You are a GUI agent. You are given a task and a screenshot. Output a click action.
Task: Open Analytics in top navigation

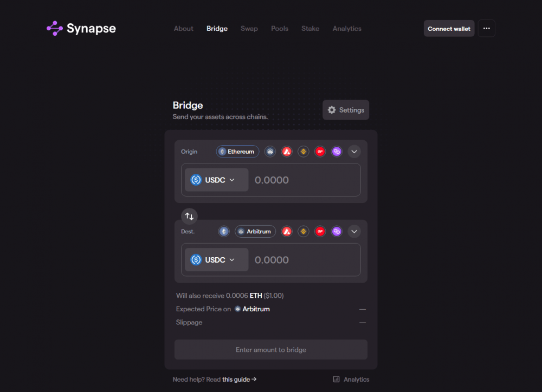(x=347, y=29)
